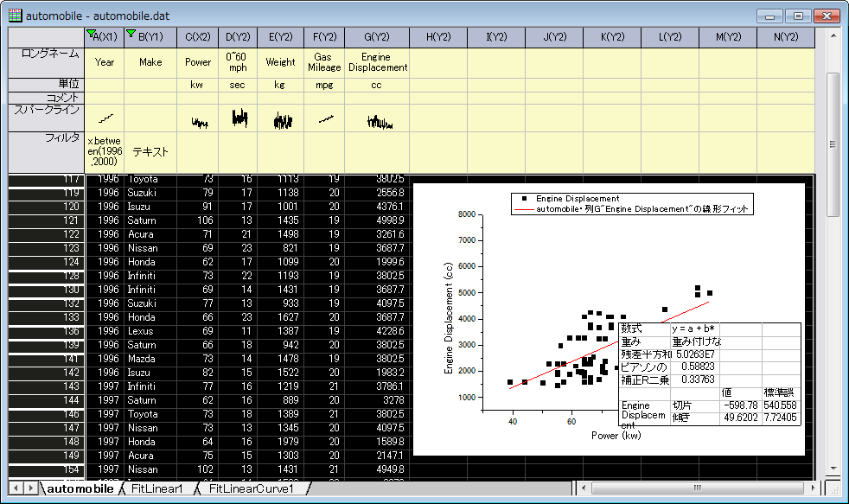The image size is (849, 504).
Task: Select the 0~60 mph sparkline cell
Action: coord(238,118)
